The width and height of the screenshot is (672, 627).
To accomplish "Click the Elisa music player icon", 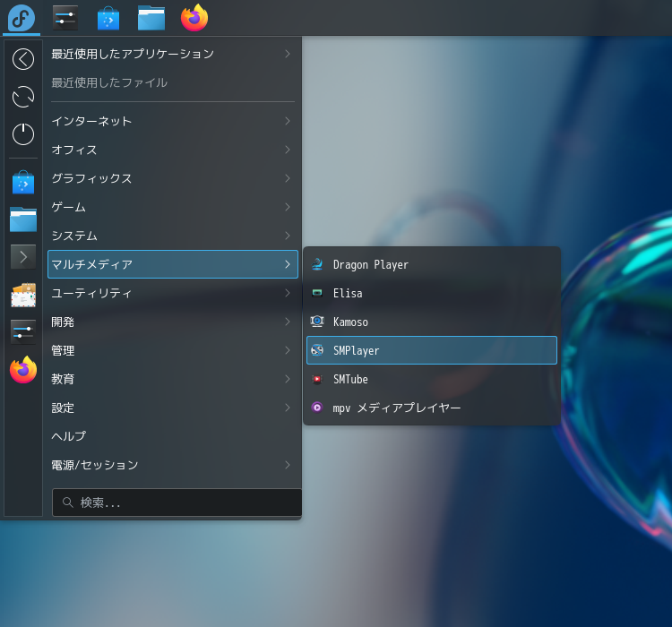I will tap(317, 293).
